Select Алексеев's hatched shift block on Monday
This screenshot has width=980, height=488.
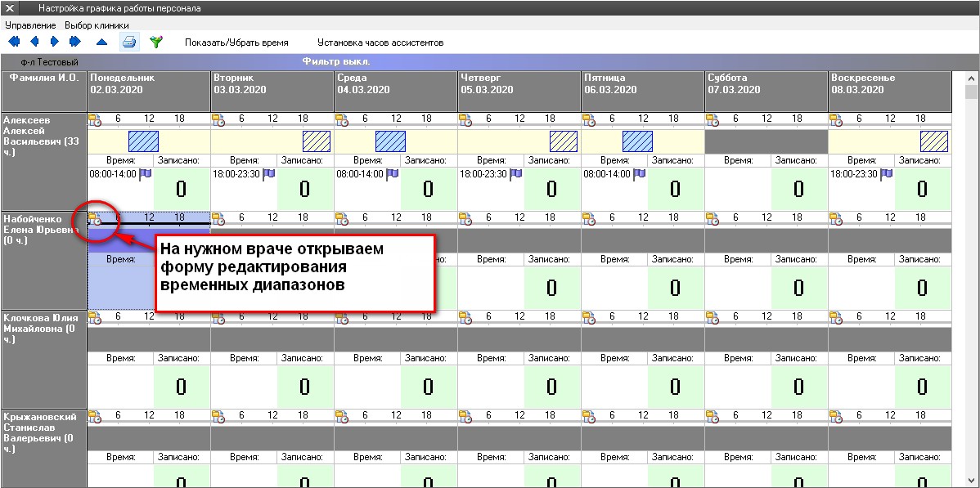(143, 141)
